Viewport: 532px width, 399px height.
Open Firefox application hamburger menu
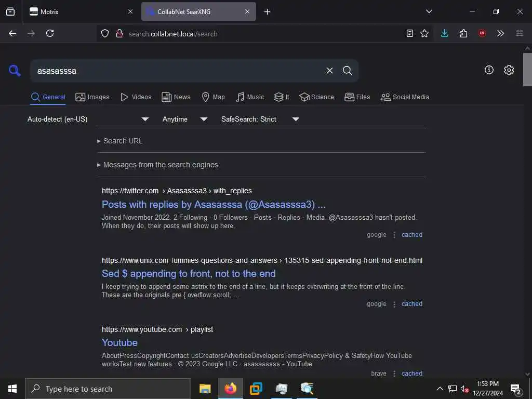coord(520,33)
